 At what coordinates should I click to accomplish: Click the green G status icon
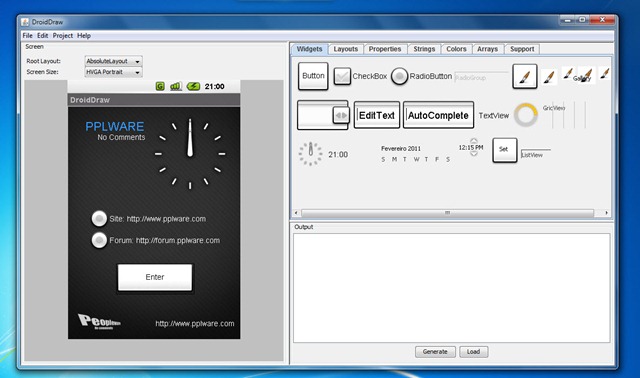[x=160, y=86]
